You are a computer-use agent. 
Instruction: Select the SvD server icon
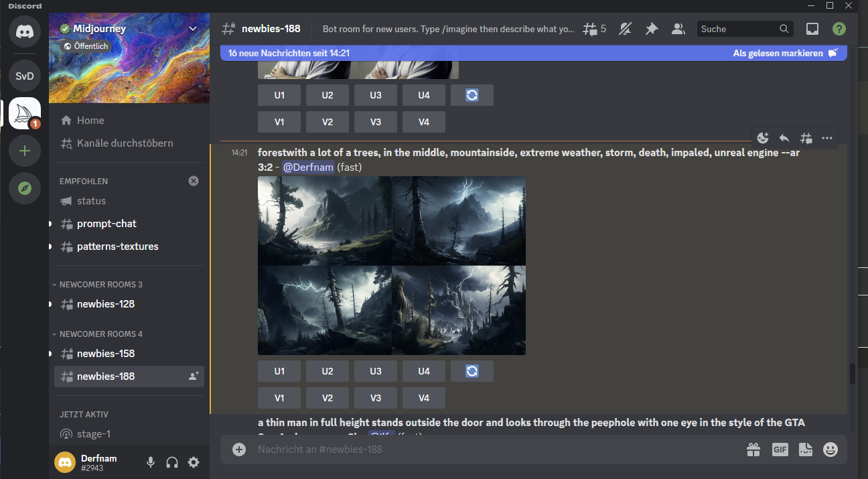(x=25, y=76)
